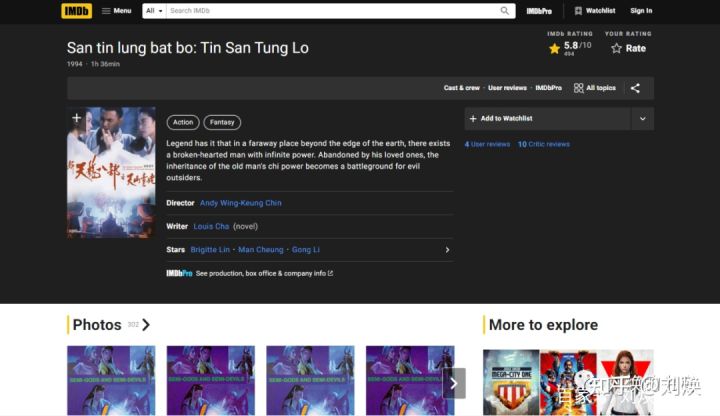Open All topics grid
The image size is (720, 416).
click(x=595, y=88)
